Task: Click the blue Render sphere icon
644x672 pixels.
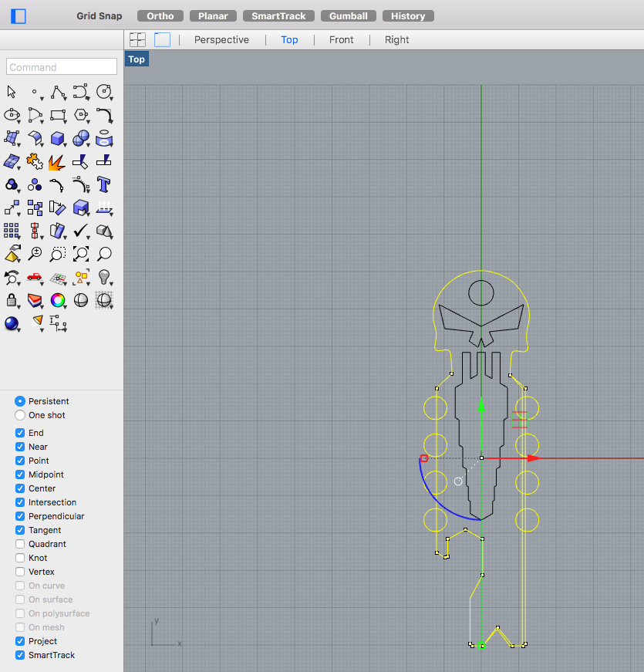Action: (12, 323)
